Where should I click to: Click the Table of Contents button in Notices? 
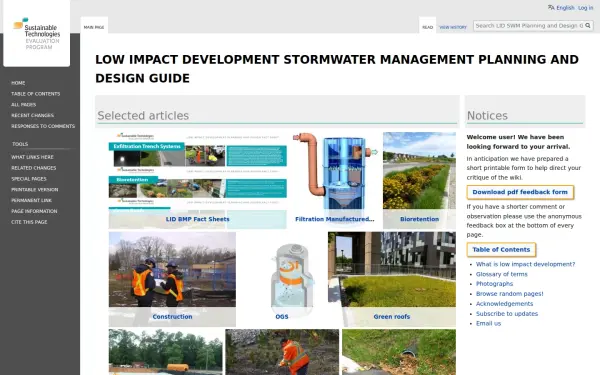[x=501, y=249]
